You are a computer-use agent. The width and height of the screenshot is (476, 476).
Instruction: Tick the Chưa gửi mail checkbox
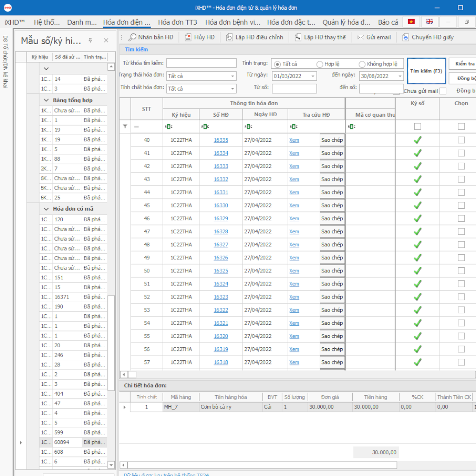tap(443, 91)
